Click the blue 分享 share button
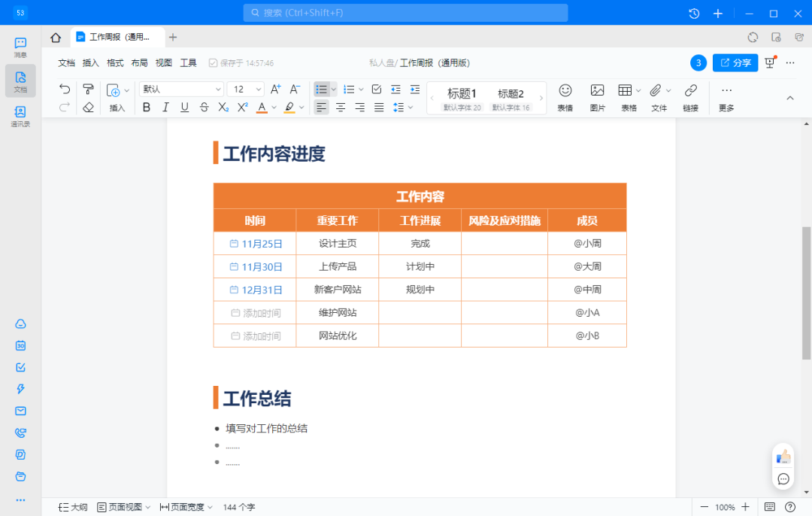The width and height of the screenshot is (812, 516). (735, 63)
